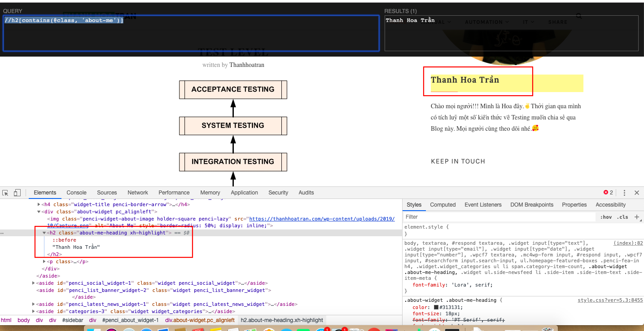This screenshot has height=331, width=644.
Task: Open the (index):82 source link
Action: coord(628,243)
